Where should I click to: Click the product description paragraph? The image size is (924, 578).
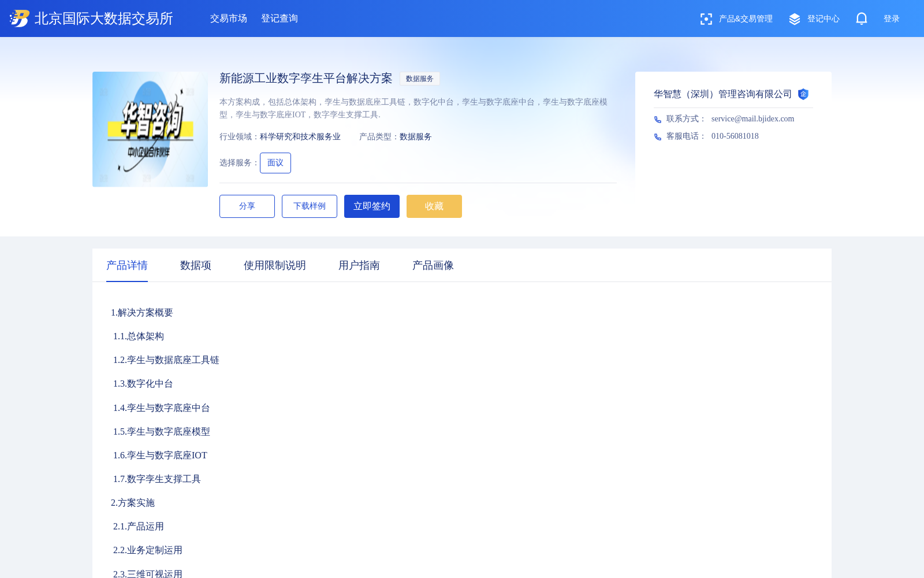coord(413,108)
